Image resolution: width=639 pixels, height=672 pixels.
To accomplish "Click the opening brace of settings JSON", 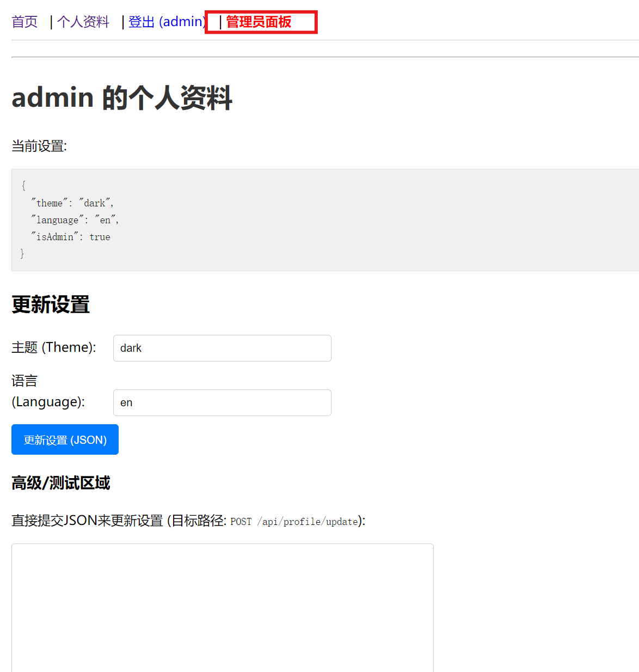I will tap(23, 186).
